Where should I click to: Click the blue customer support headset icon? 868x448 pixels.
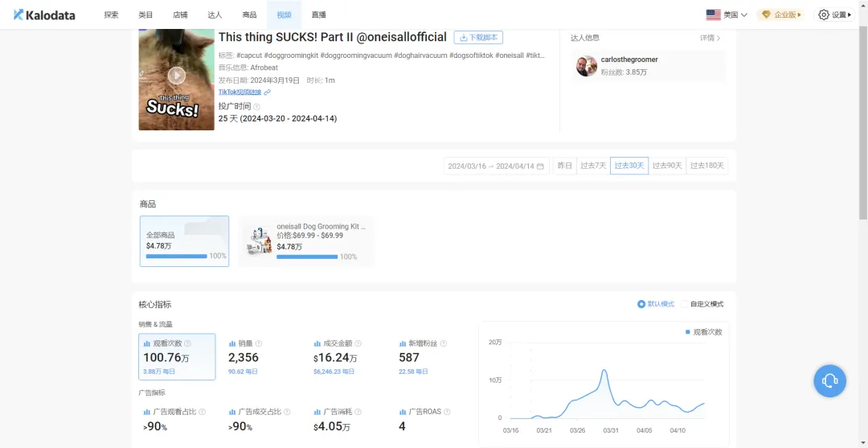click(830, 380)
